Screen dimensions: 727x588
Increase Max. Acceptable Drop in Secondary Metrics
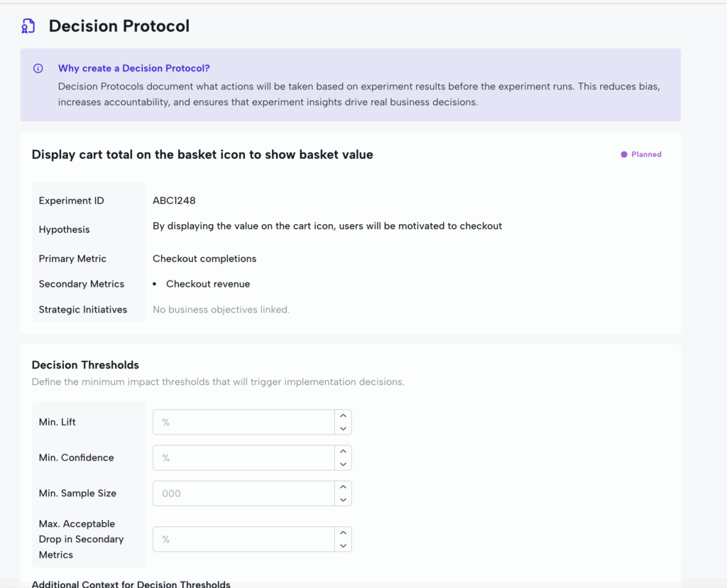click(343, 533)
